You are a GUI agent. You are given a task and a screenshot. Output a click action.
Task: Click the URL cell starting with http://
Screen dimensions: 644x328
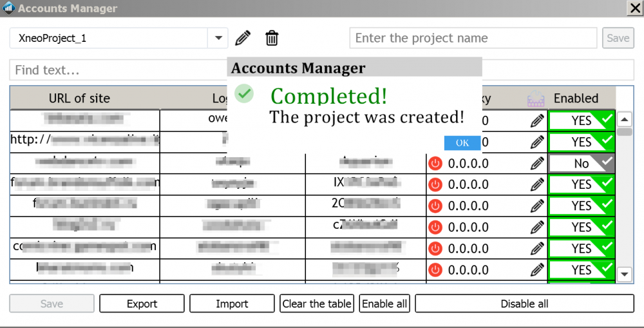pyautogui.click(x=85, y=142)
